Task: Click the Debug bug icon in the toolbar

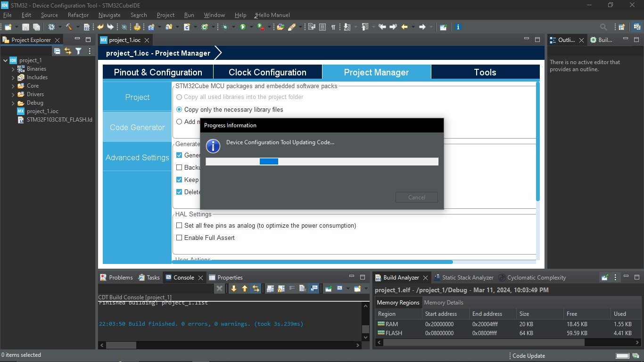Action: coord(225,27)
